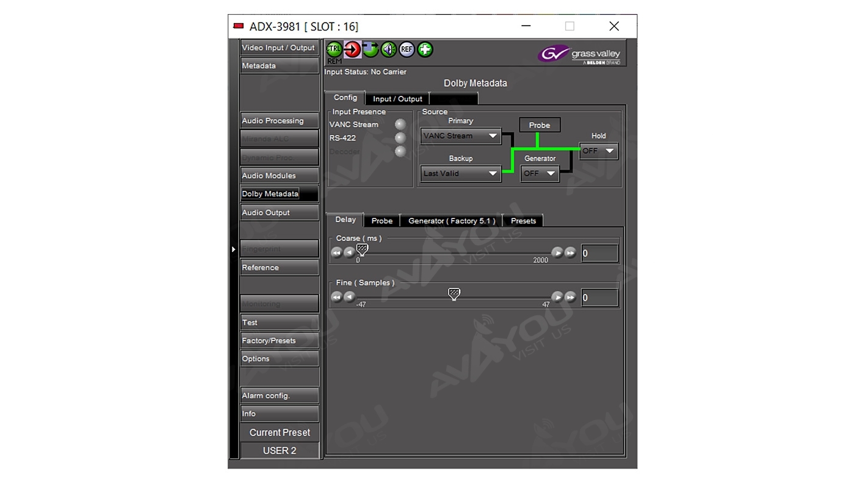Screen dimensions: 868x488
Task: Click Fine samples single step-back arrow
Action: click(x=349, y=297)
